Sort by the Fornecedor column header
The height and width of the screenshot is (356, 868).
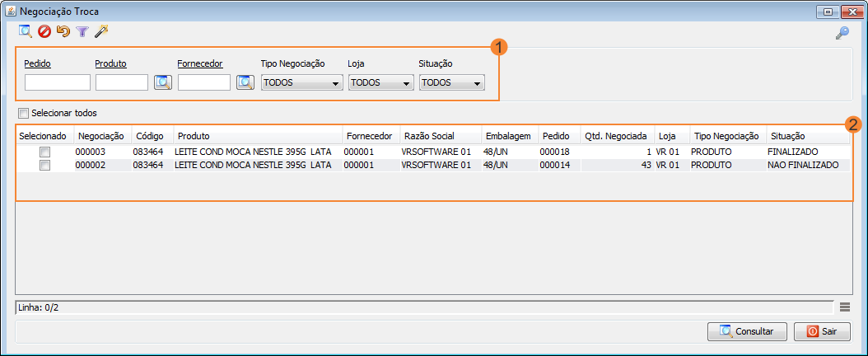370,136
